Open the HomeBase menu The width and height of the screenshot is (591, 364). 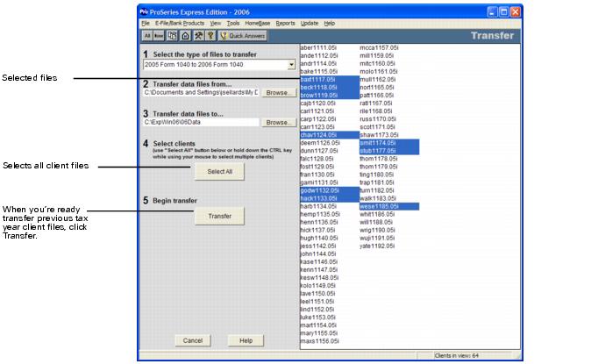point(258,24)
